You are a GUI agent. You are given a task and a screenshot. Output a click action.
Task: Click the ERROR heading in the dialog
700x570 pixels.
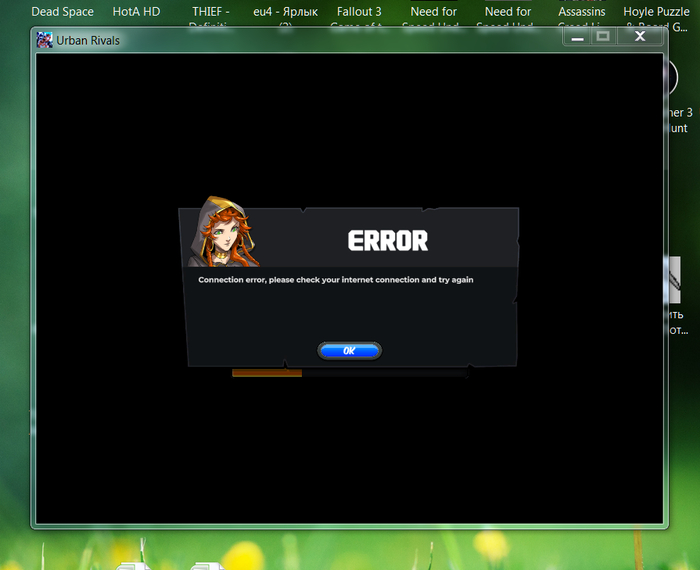(388, 241)
